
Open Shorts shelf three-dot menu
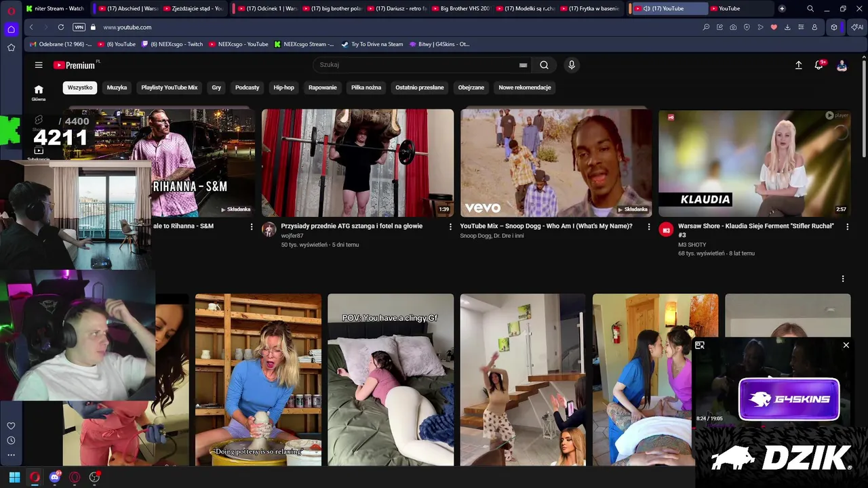(843, 279)
